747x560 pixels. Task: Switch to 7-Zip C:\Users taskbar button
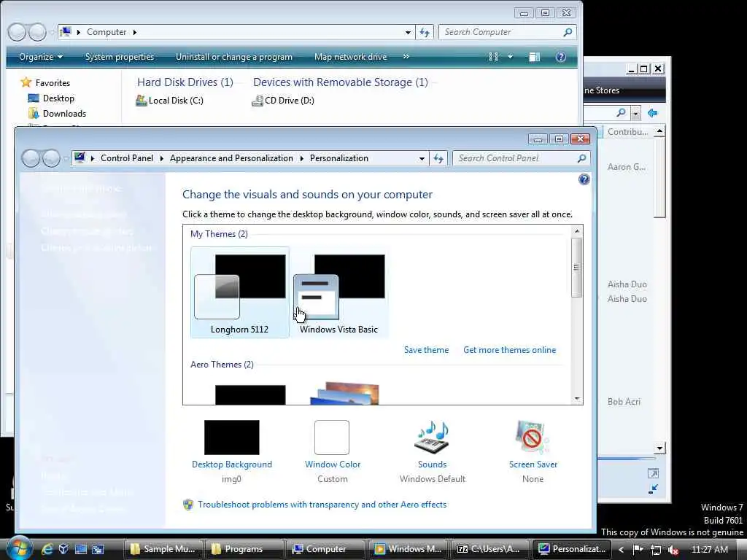pos(488,549)
